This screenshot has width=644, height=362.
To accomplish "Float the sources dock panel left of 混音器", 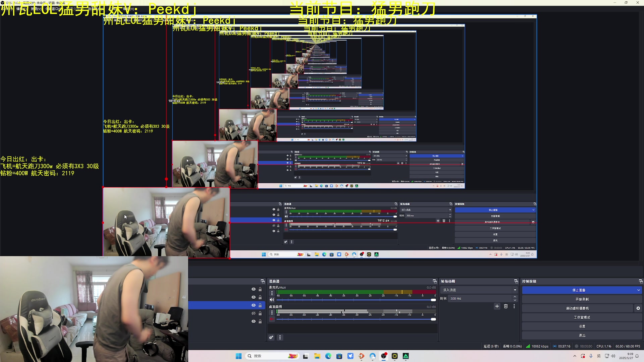I will click(263, 282).
